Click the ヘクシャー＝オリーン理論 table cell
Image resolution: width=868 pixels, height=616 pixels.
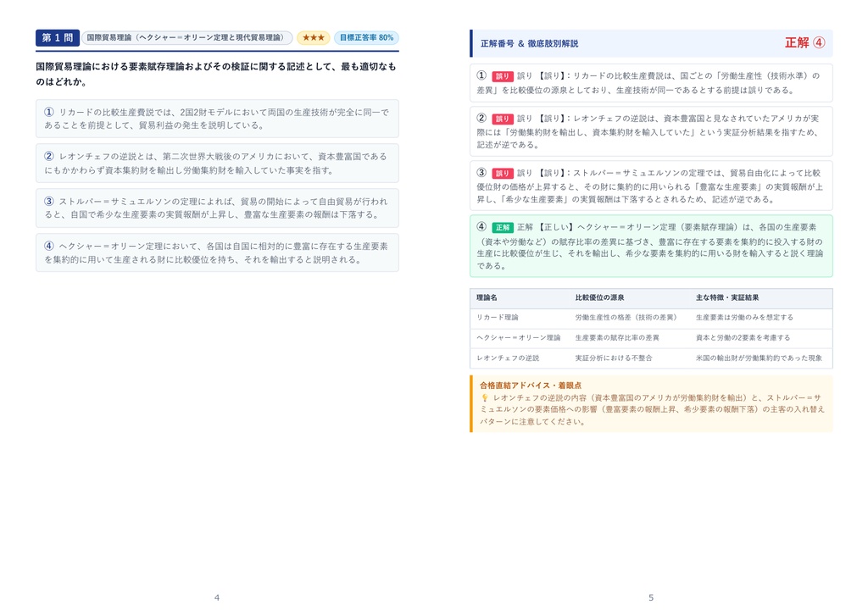pos(519,337)
